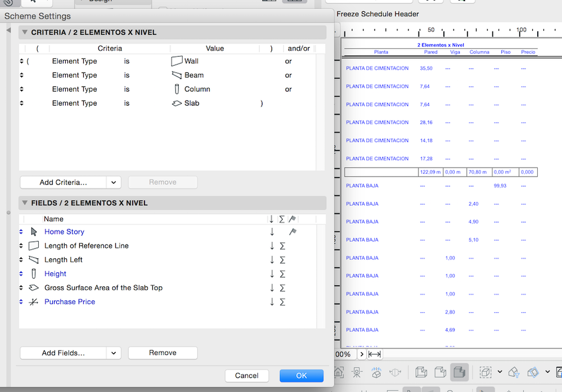The image size is (562, 392).
Task: Collapse the FIELDS / 2 ELEMENTOS X NIVEL panel
Action: point(25,203)
